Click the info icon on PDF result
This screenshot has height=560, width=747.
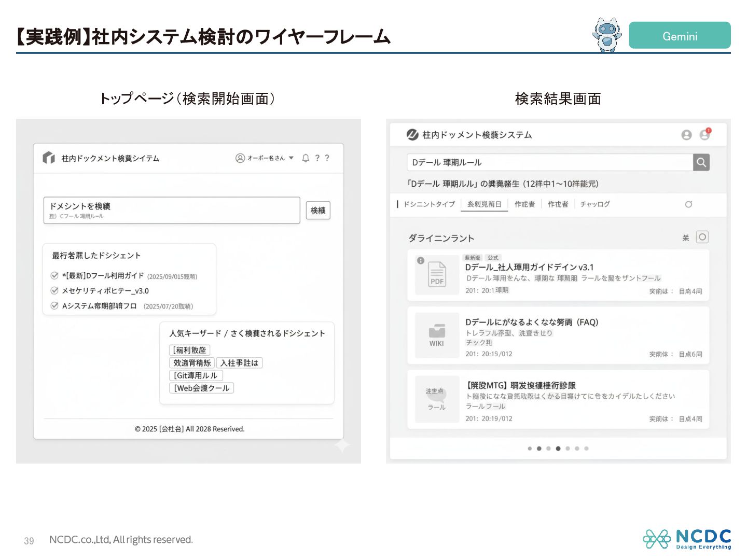click(421, 260)
